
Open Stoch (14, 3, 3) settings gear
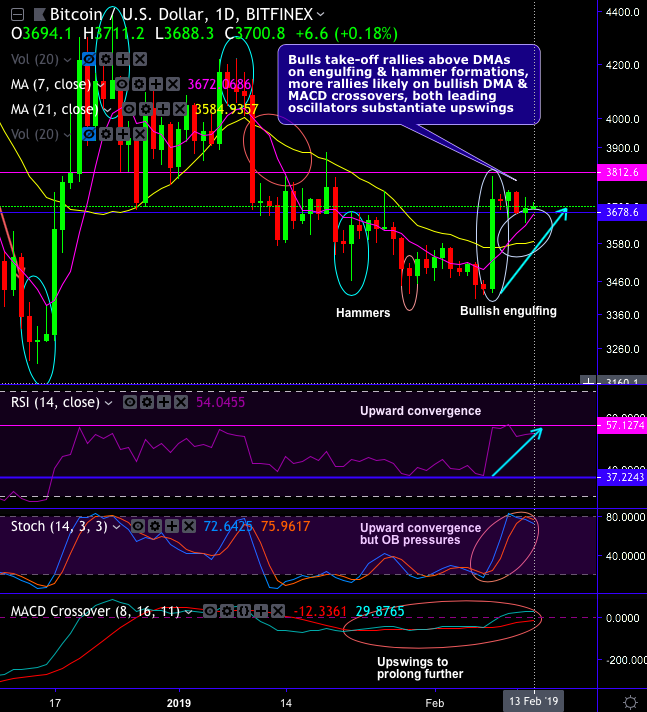click(x=155, y=526)
